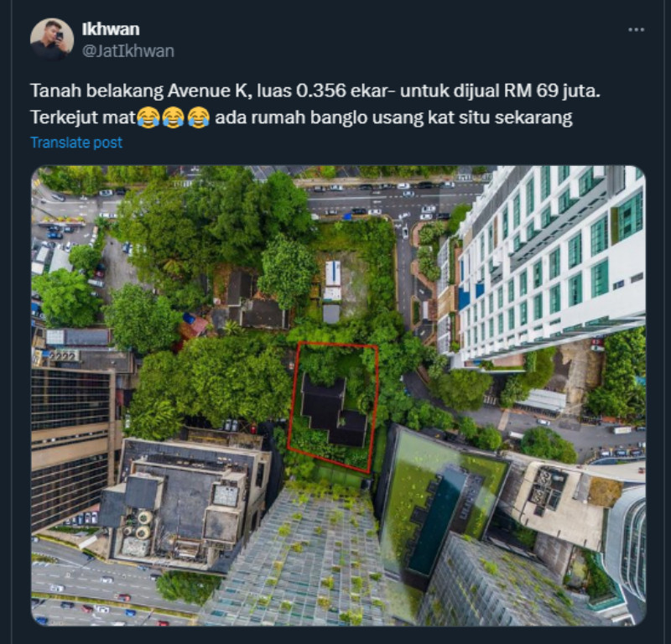Click the last laughing-crying emoji
Screen dimensions: 671x644
pos(199,117)
